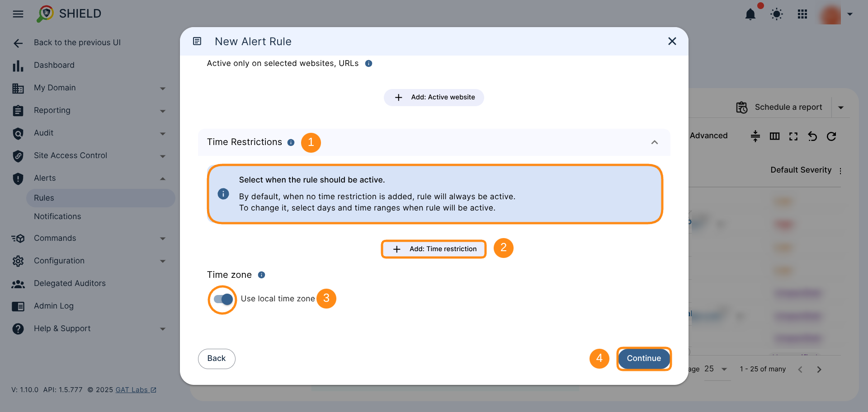Toggle the brightness theme icon
Viewport: 868px width, 412px height.
(777, 14)
